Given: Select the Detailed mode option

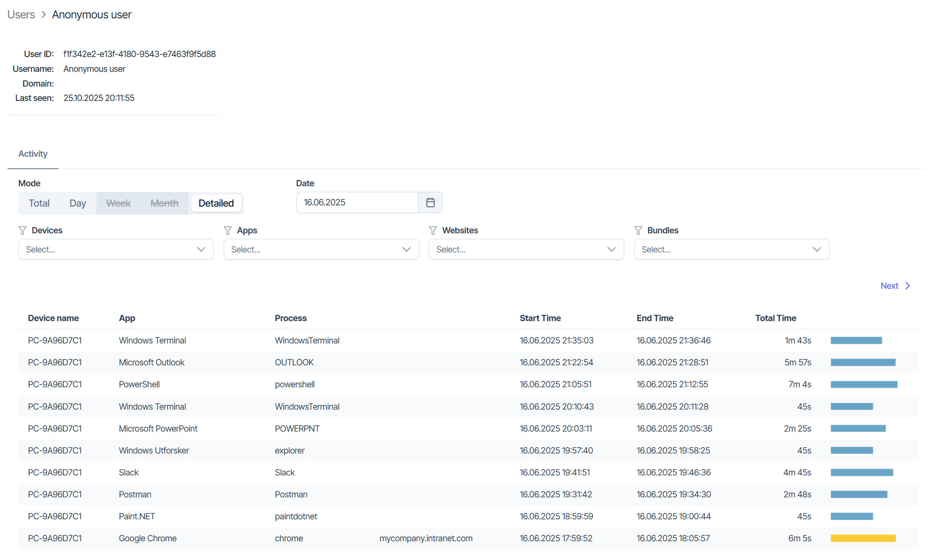Looking at the screenshot, I should pyautogui.click(x=216, y=203).
